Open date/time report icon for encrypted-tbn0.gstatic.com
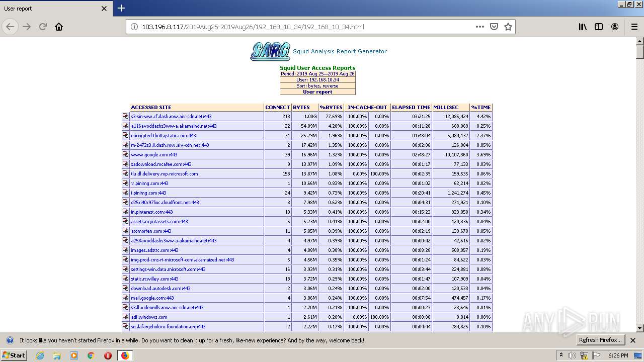 (125, 135)
